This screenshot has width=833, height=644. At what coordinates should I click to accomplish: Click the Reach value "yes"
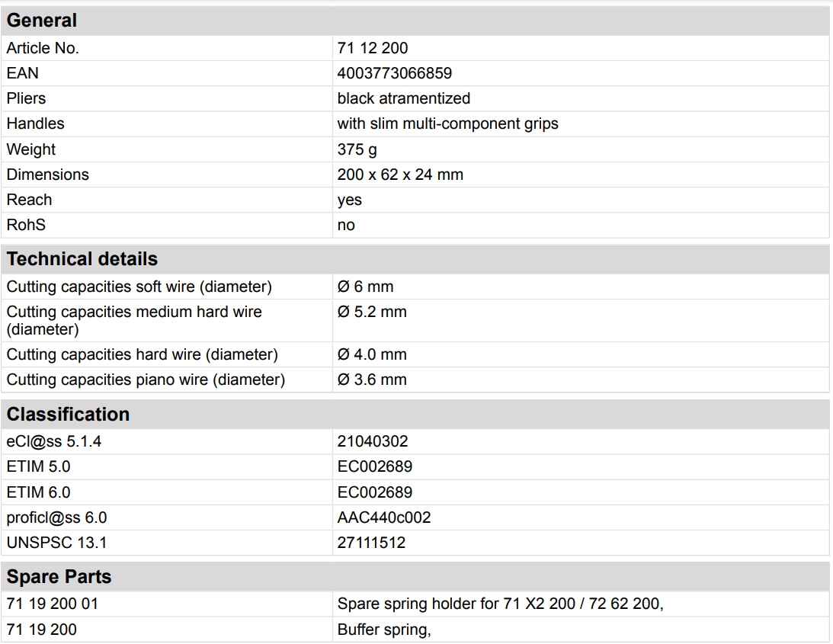[x=349, y=200]
